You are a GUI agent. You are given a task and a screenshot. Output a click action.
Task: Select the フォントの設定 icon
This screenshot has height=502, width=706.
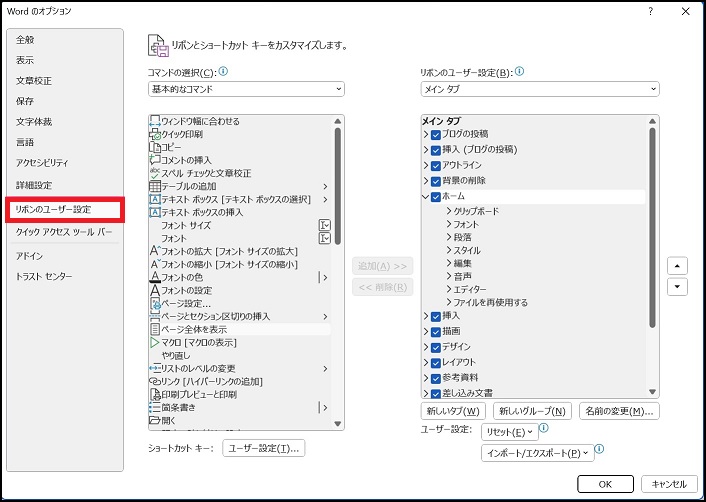(155, 290)
